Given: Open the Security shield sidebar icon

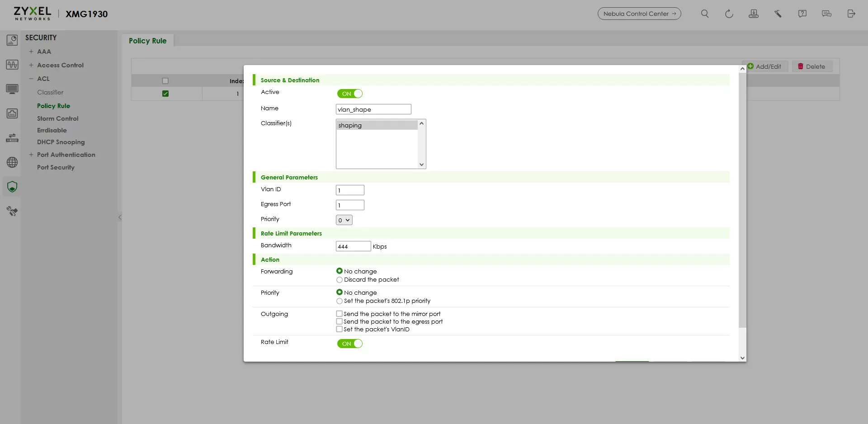Looking at the screenshot, I should 12,187.
